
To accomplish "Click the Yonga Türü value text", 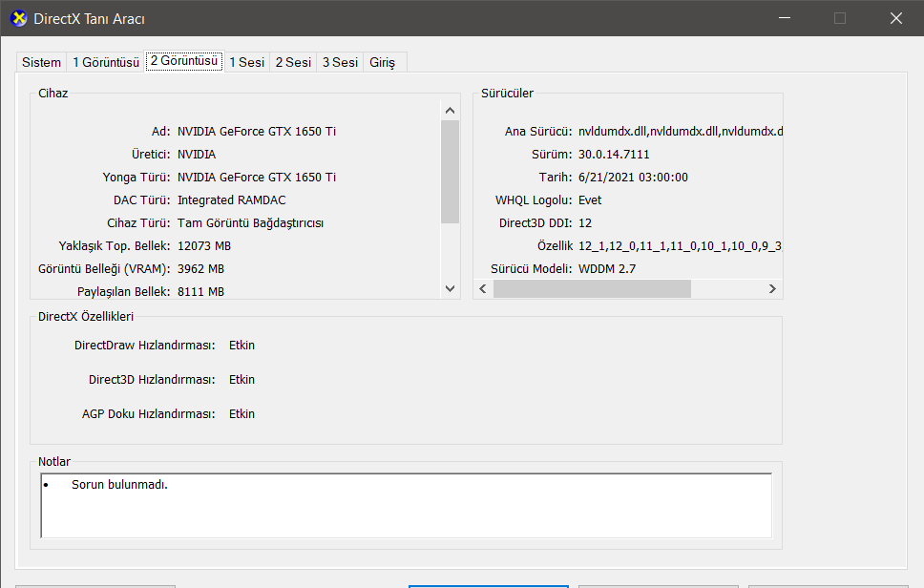I will 257,178.
